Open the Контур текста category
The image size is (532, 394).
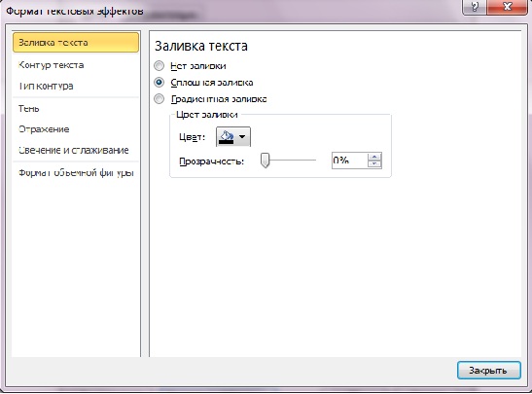pyautogui.click(x=51, y=65)
